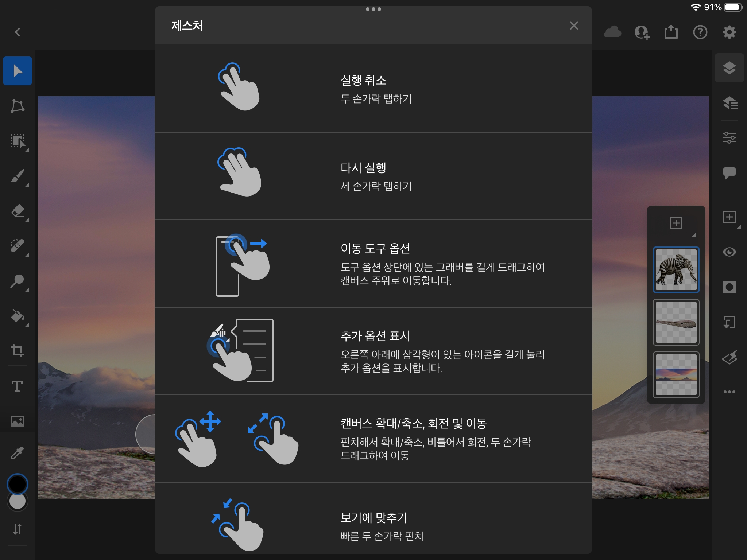Go back to the home screen

click(18, 32)
